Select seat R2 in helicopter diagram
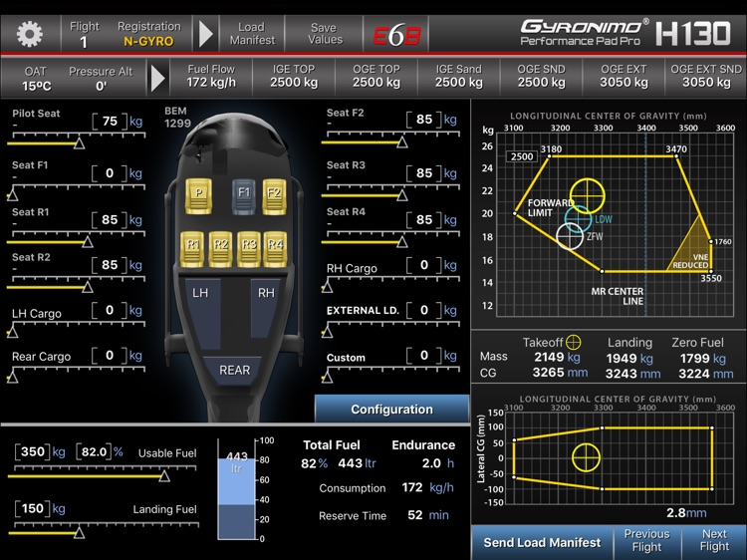 click(x=220, y=249)
